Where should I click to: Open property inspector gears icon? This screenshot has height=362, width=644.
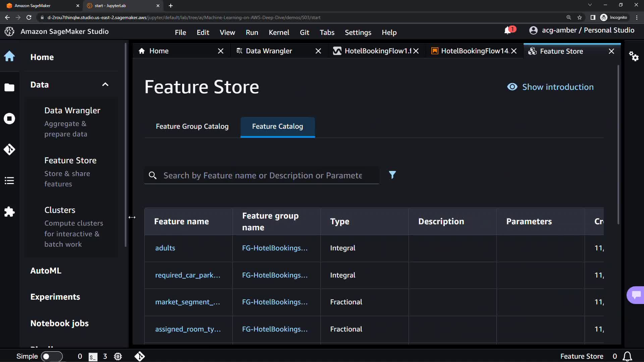click(634, 56)
